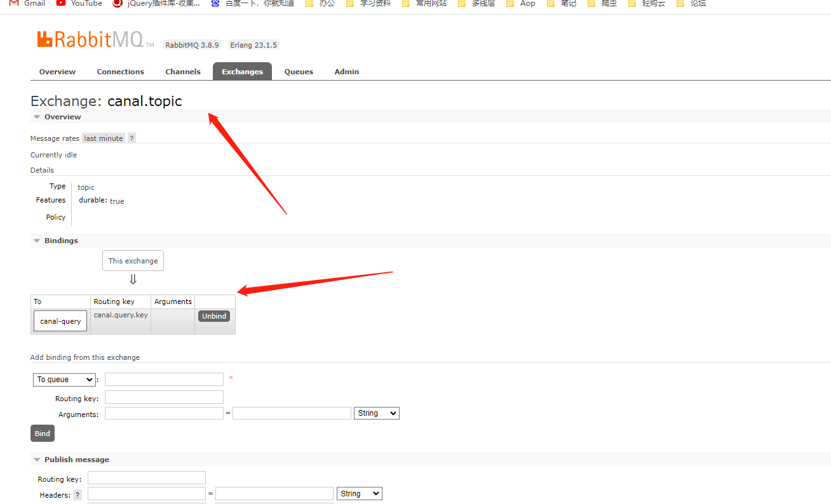This screenshot has height=504, width=831.
Task: Focus the Headers key field
Action: [x=147, y=494]
